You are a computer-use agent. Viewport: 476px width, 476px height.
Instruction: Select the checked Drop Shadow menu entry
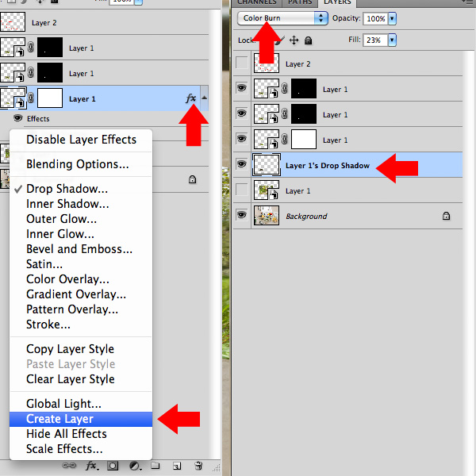point(81,189)
